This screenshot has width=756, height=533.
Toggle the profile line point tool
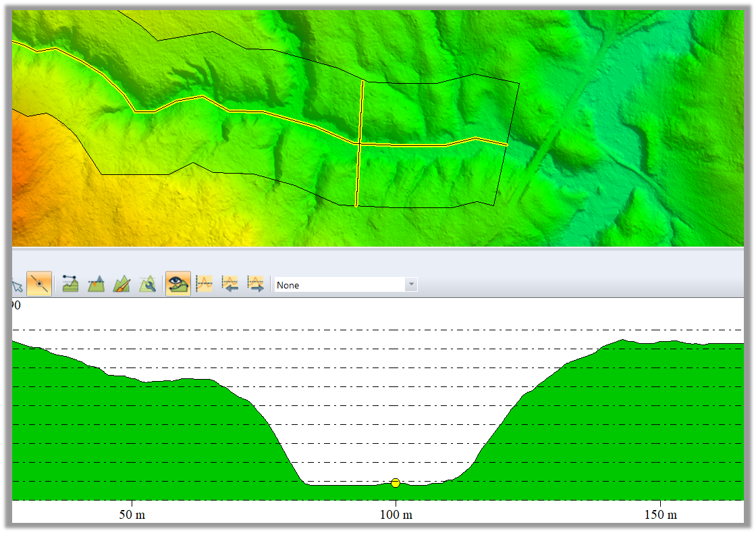click(39, 284)
